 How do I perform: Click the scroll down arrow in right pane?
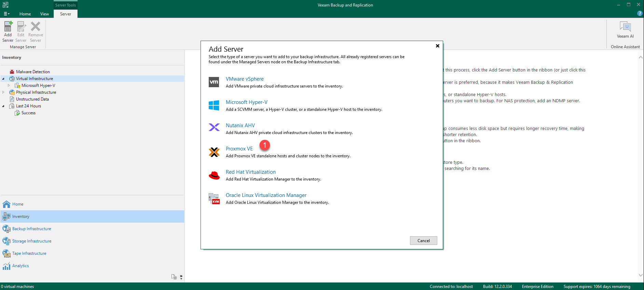tap(641, 275)
